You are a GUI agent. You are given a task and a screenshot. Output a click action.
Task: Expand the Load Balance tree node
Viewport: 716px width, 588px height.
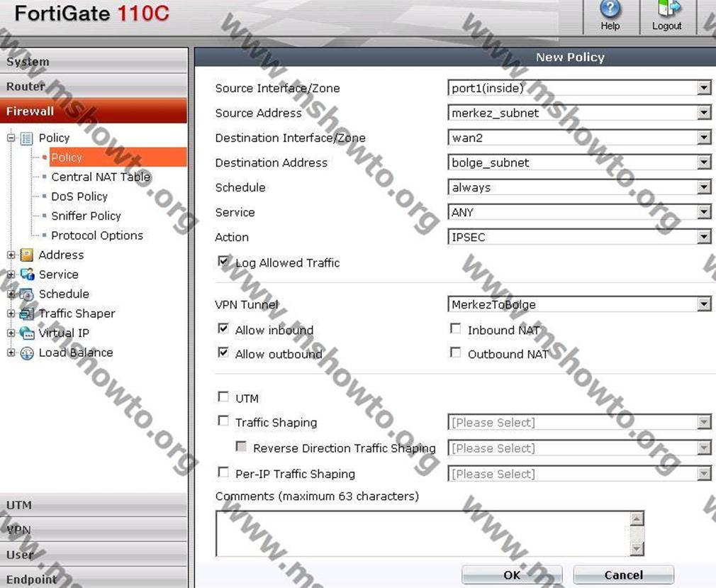(11, 353)
